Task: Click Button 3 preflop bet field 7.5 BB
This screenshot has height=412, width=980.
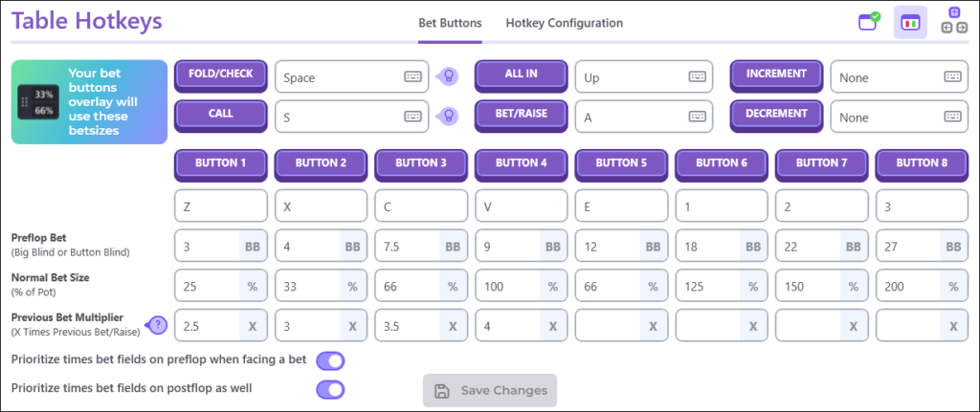Action: (421, 246)
